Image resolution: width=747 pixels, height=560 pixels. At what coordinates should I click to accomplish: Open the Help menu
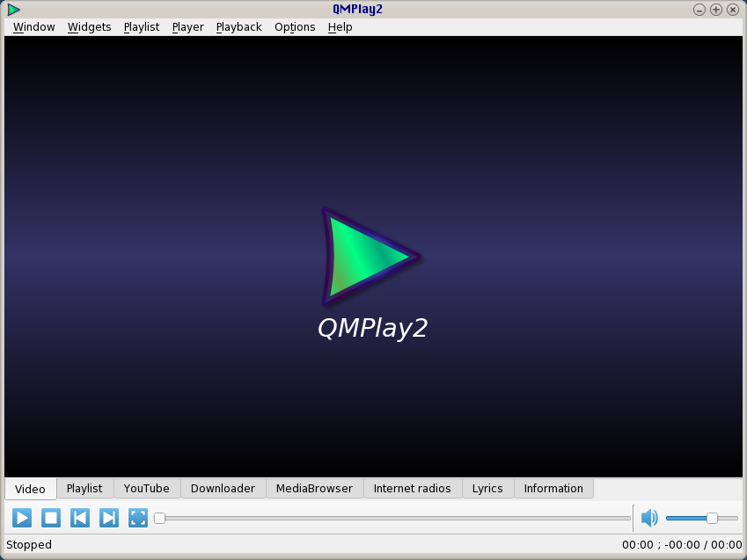click(x=341, y=27)
